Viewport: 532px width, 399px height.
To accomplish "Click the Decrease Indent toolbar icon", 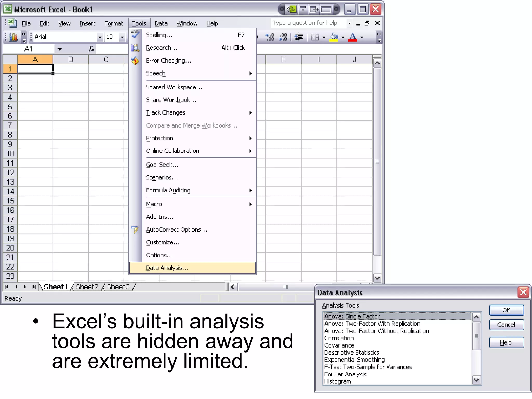I will [x=299, y=37].
